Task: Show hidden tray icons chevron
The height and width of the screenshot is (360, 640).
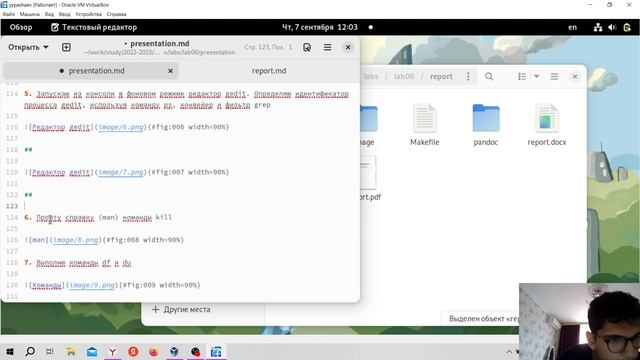Action: 509,351
